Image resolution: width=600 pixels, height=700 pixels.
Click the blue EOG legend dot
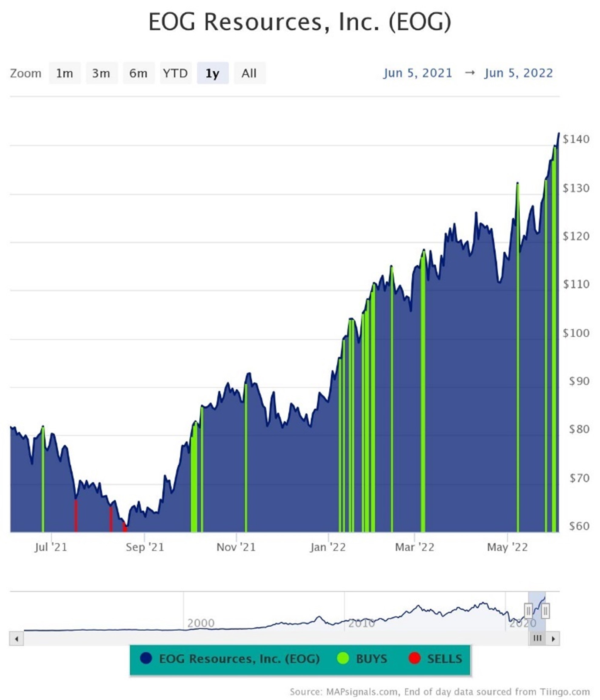pos(146,658)
